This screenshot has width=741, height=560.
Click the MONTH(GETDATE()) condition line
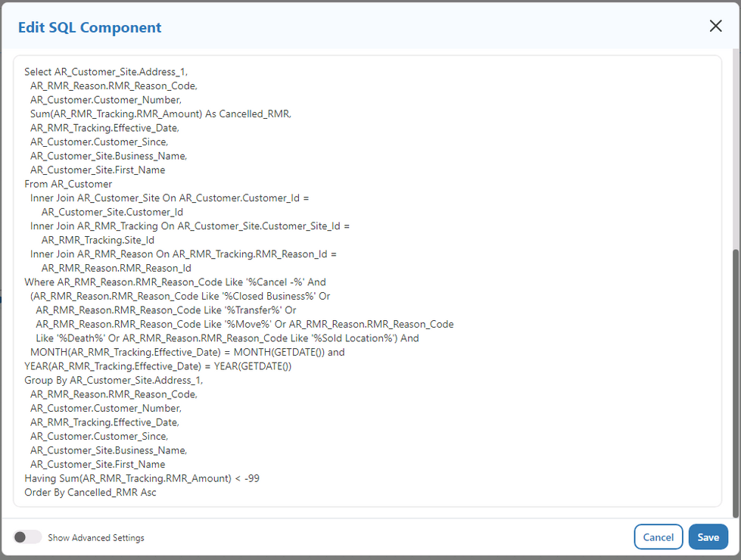tap(187, 352)
